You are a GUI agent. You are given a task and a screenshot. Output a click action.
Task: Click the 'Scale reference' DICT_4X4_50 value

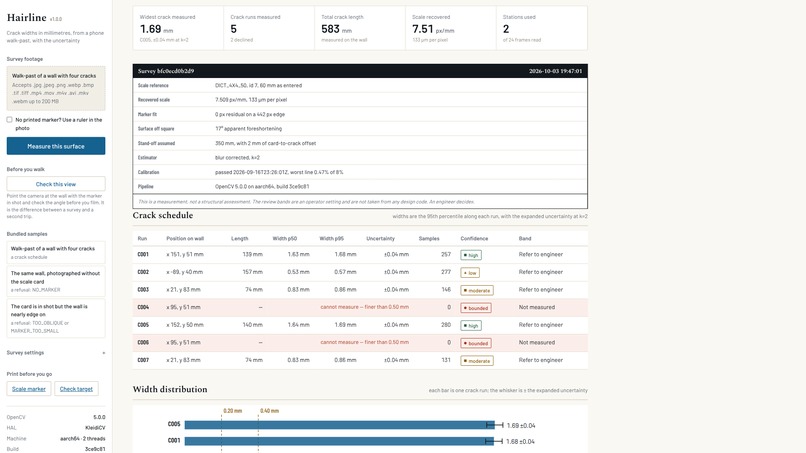pos(258,85)
